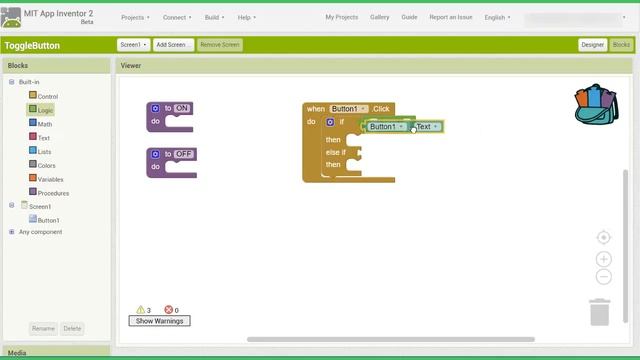This screenshot has width=640, height=360.
Task: Zoom in with the plus icon
Action: pyautogui.click(x=604, y=259)
